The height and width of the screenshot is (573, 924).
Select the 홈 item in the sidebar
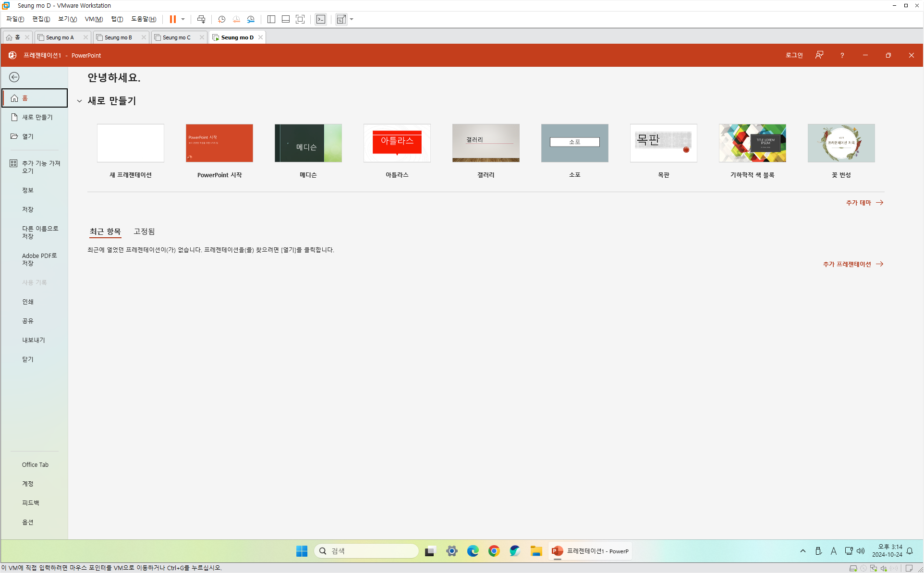pos(35,98)
